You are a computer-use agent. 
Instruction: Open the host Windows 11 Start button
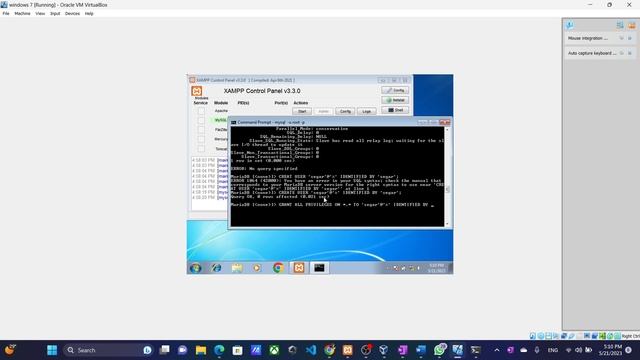coord(52,350)
